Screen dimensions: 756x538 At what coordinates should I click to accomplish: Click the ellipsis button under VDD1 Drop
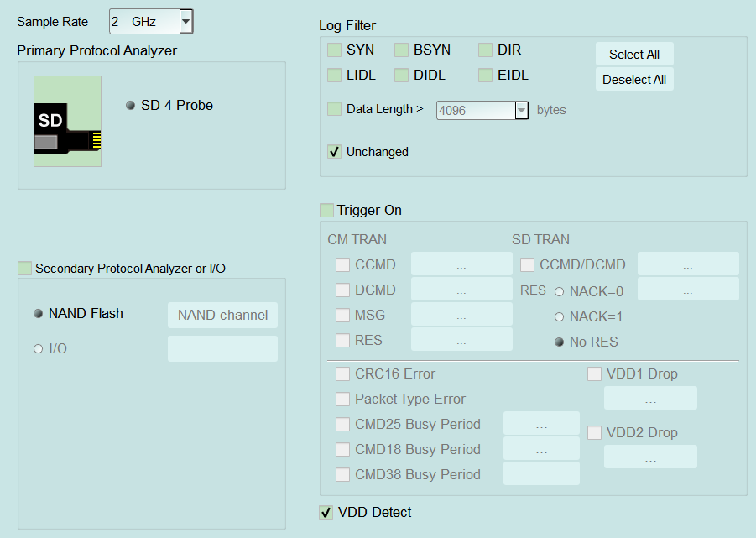[x=650, y=398]
